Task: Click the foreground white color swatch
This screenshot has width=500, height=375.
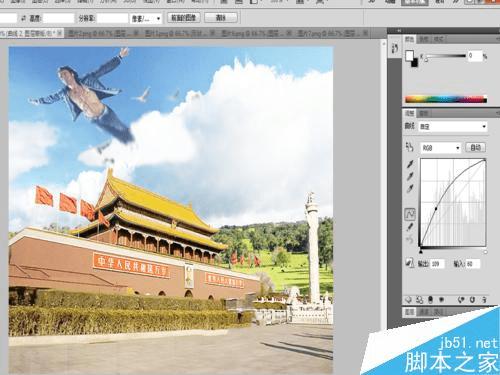Action: tap(409, 55)
